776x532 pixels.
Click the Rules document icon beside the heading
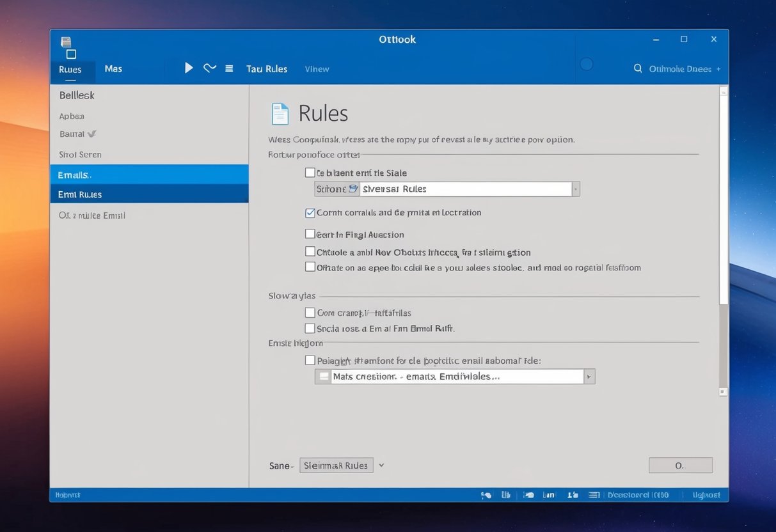pyautogui.click(x=280, y=113)
